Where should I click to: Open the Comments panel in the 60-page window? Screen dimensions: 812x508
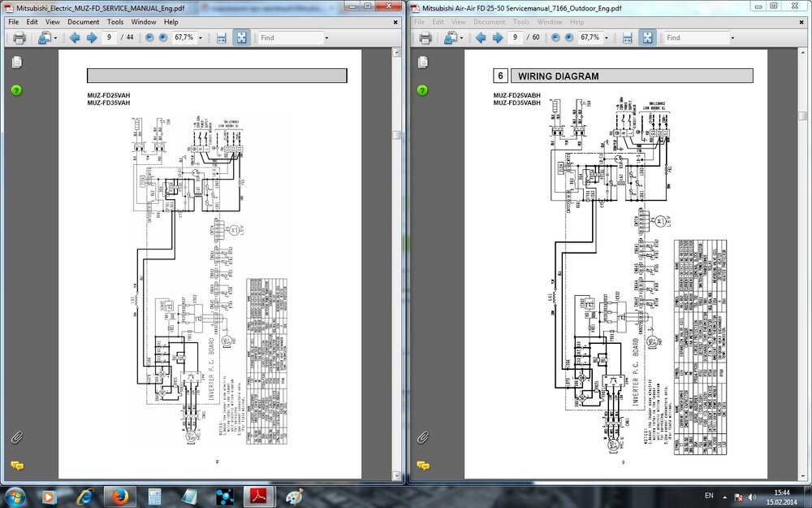tap(422, 466)
